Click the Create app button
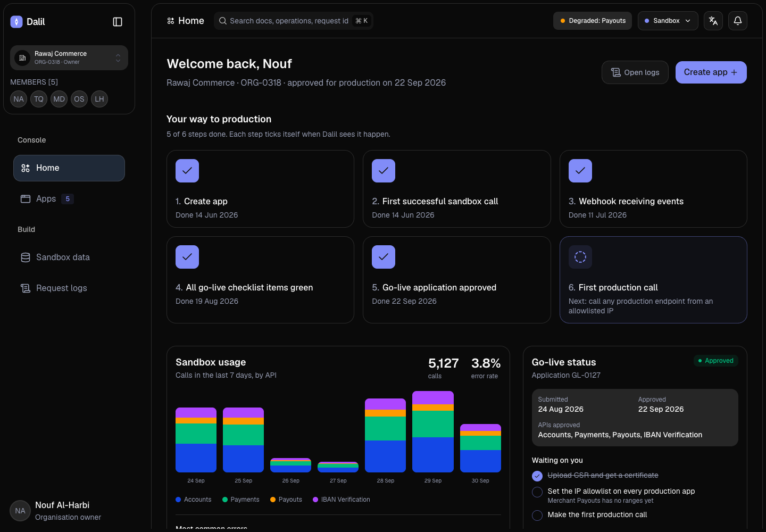 pos(711,72)
